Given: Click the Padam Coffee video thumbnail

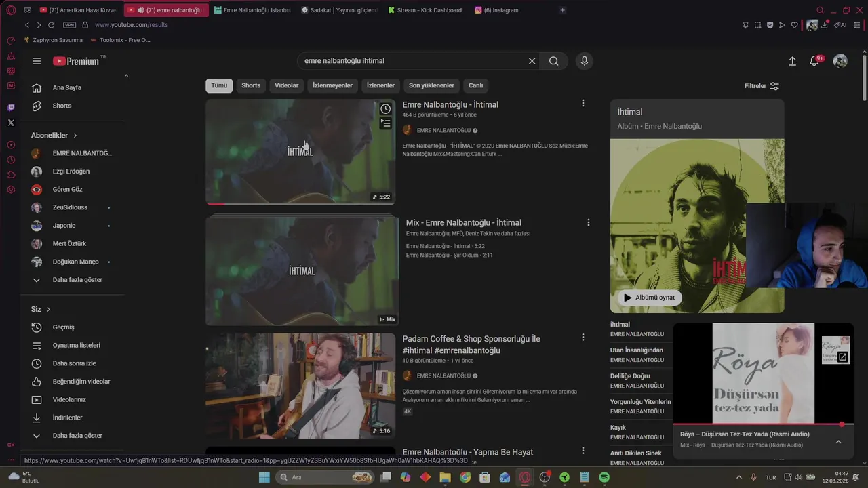Looking at the screenshot, I should pos(300,386).
